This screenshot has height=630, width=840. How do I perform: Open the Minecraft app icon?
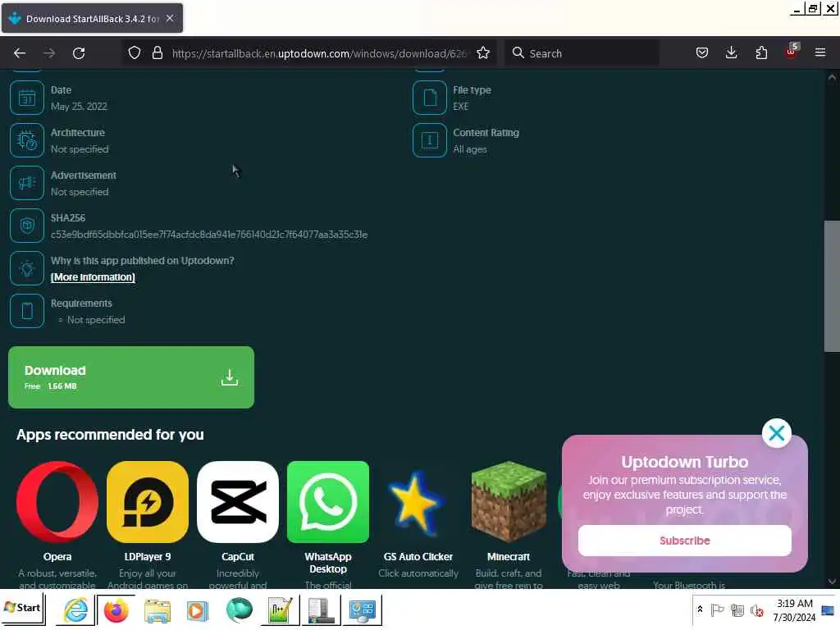(x=509, y=502)
